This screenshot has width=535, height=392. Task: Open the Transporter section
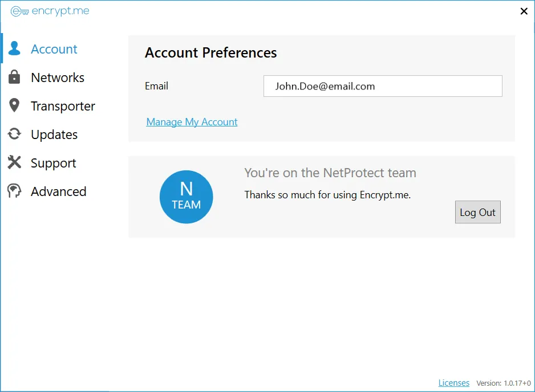point(63,106)
